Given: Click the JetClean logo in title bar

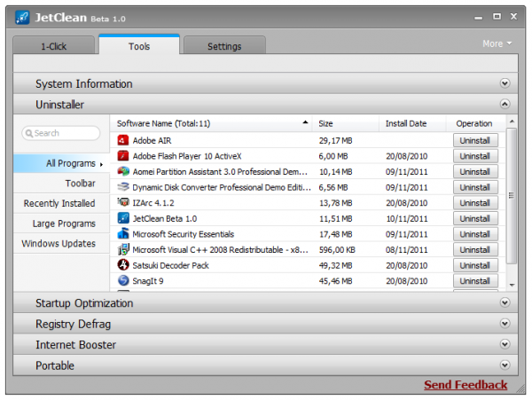Looking at the screenshot, I should click(22, 18).
